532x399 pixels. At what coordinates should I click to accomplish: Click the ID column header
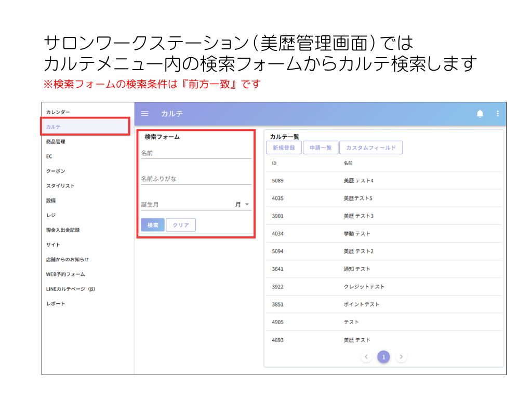[x=274, y=163]
